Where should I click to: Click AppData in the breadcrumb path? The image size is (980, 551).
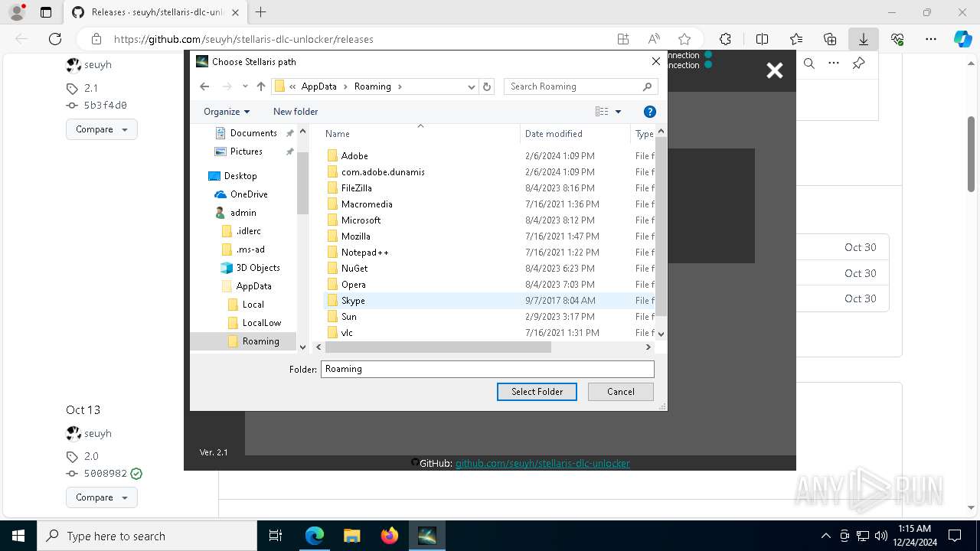click(319, 86)
